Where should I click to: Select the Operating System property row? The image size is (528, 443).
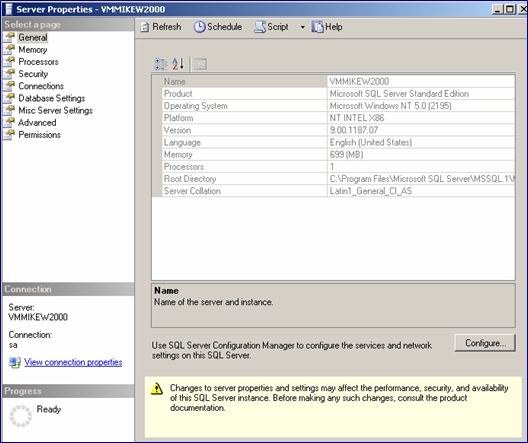coord(338,106)
